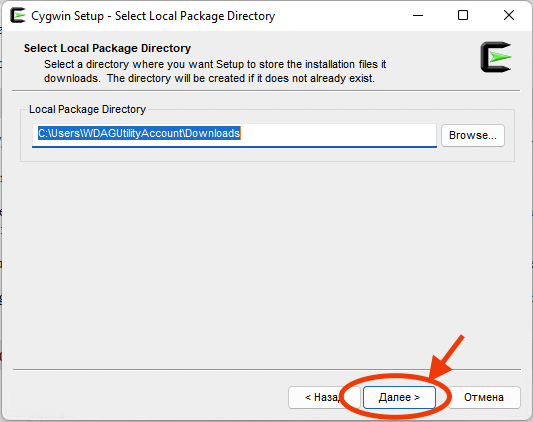Close the Cygwin Setup window
The width and height of the screenshot is (533, 422).
509,15
